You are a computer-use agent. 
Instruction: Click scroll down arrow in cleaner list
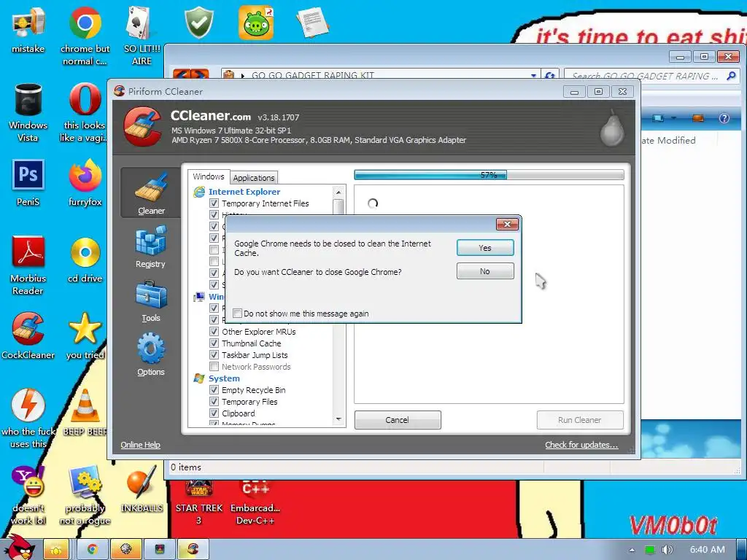[338, 419]
